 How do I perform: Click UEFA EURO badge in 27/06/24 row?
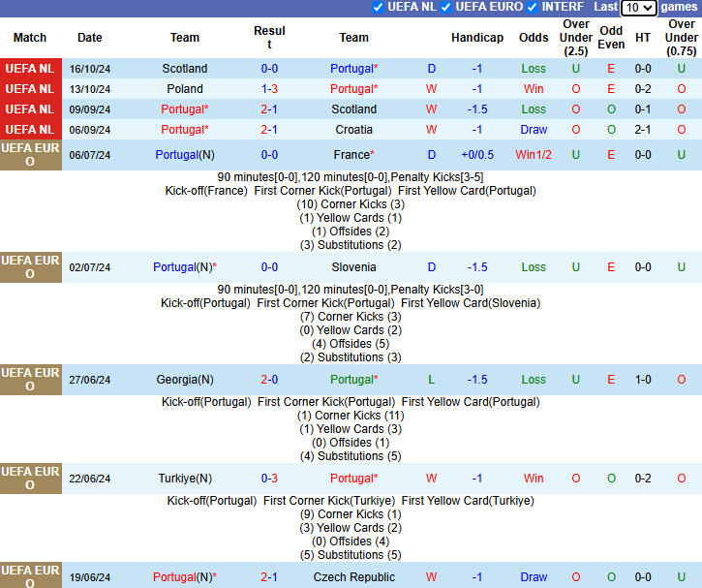tap(30, 380)
